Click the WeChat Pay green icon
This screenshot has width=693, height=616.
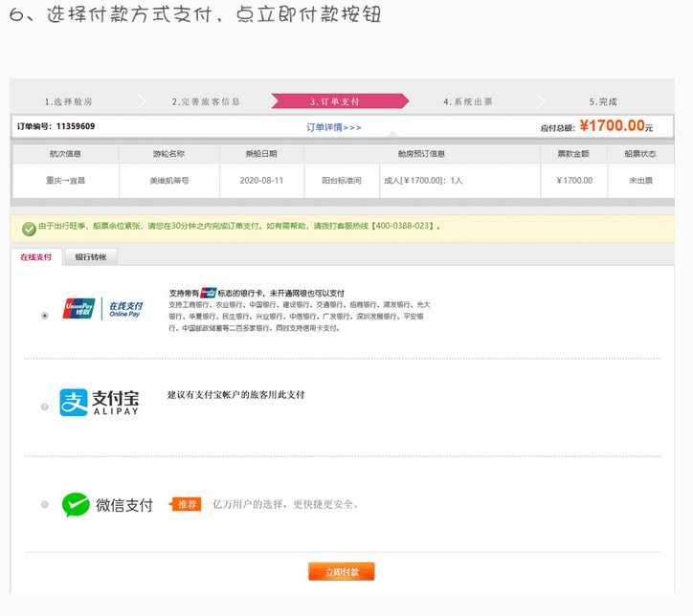[x=76, y=505]
